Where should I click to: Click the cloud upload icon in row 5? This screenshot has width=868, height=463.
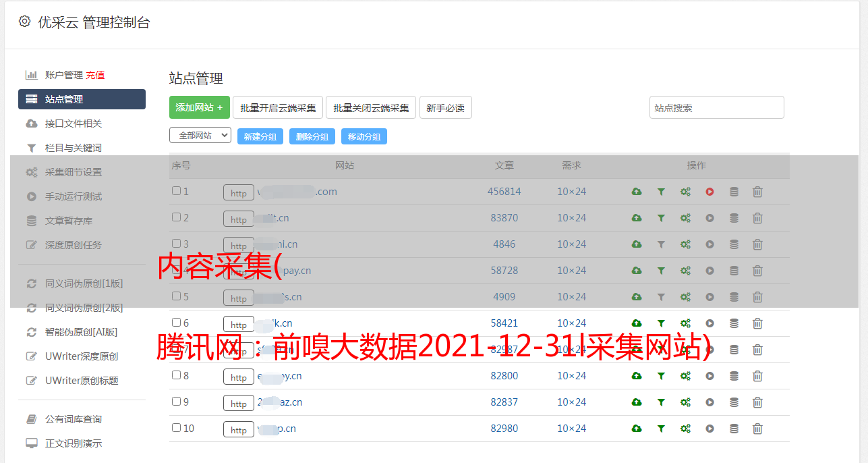coord(636,297)
